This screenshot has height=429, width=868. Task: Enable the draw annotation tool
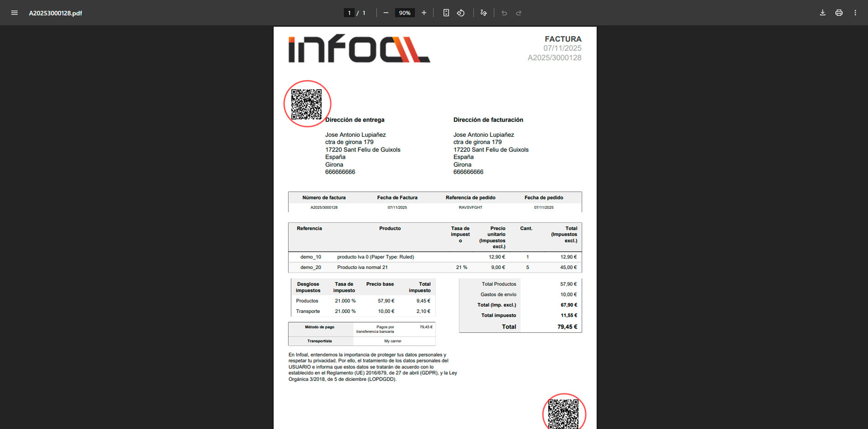(483, 13)
